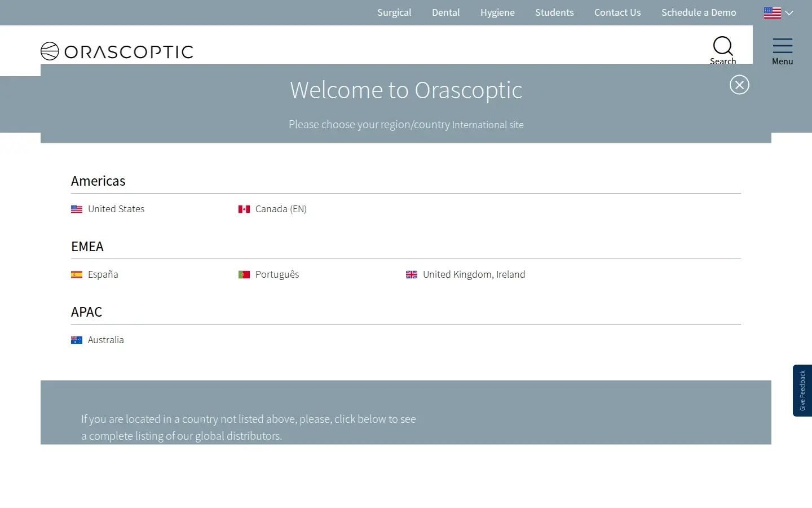Open the Hygiene menu item
This screenshot has width=812, height=508.
coord(497,12)
